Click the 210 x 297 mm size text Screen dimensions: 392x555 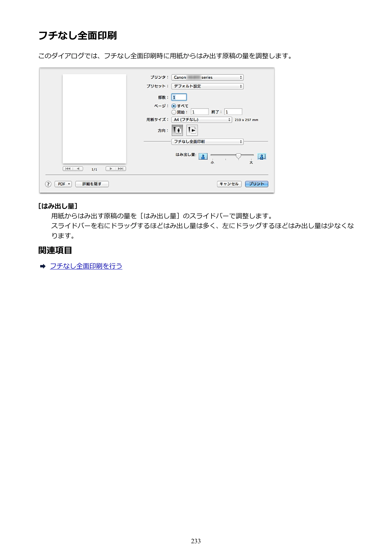(246, 120)
